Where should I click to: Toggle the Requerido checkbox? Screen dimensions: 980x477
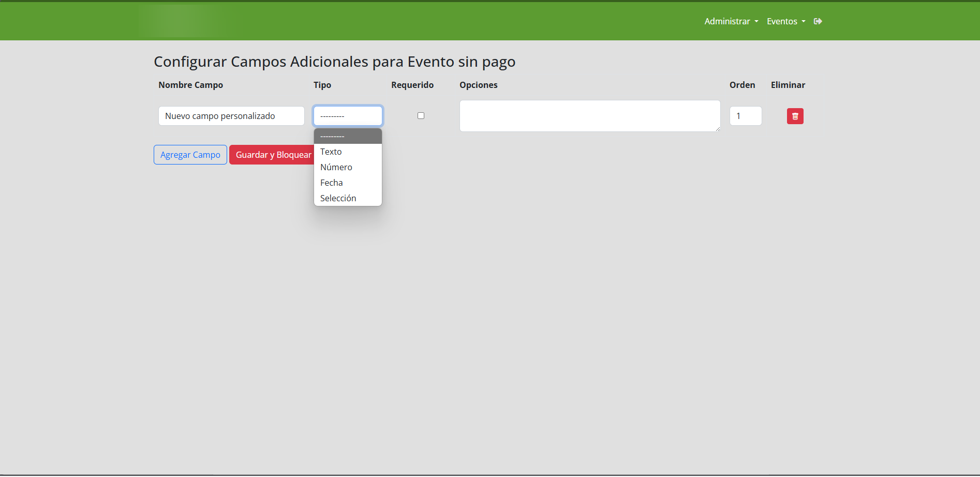421,116
